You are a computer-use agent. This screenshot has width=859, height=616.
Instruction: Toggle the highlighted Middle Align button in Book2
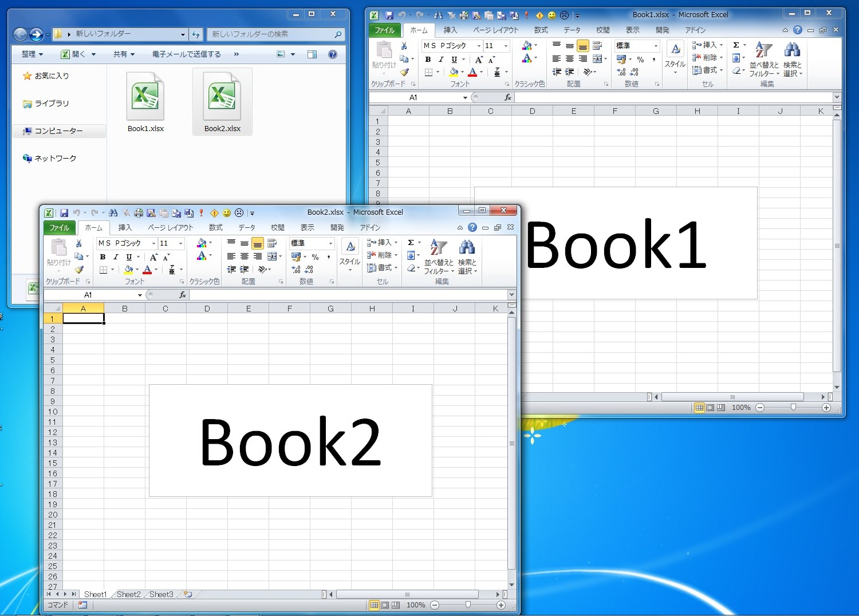coord(258,244)
